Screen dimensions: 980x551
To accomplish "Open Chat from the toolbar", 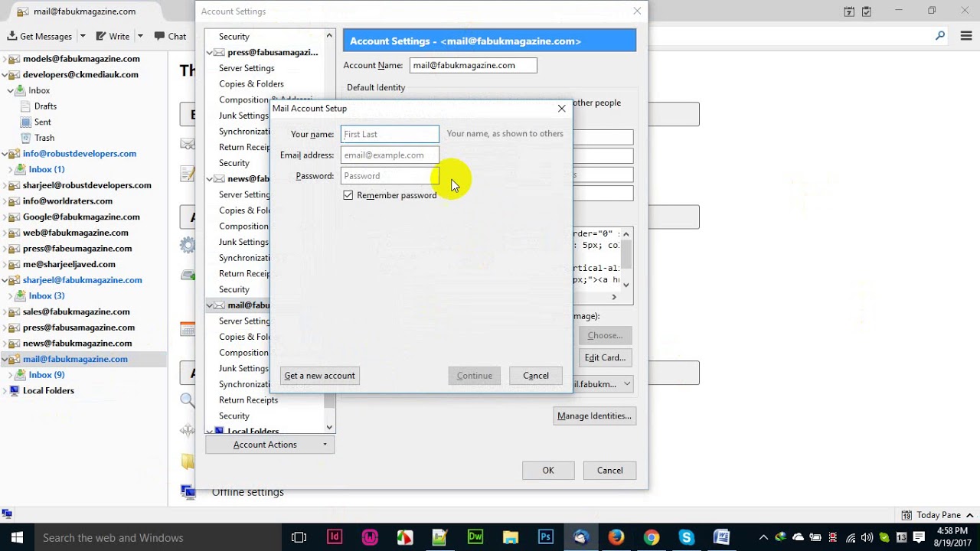I will click(170, 36).
